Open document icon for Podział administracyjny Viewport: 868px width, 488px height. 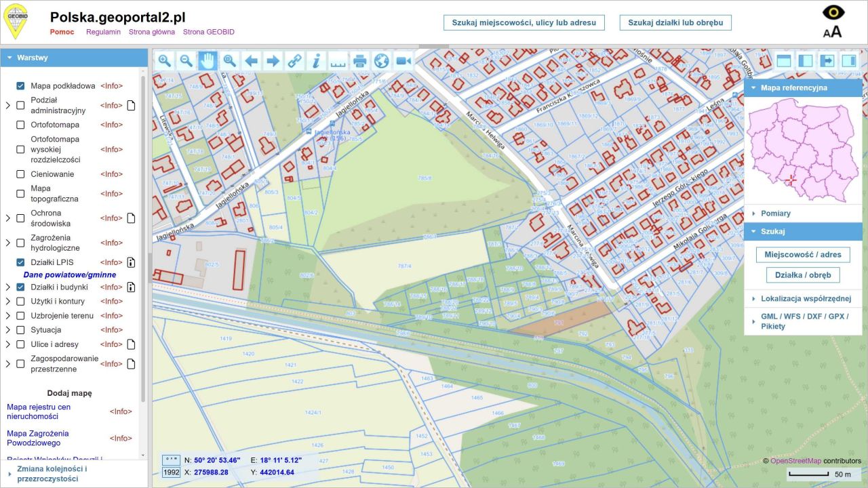click(131, 105)
